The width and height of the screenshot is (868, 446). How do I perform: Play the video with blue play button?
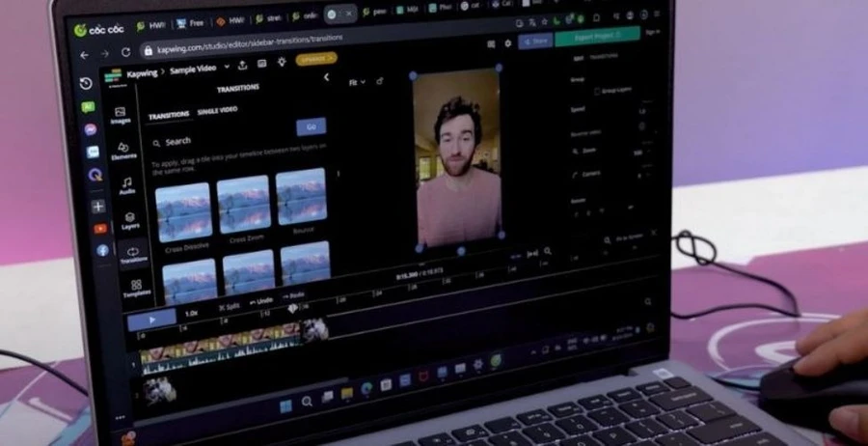pyautogui.click(x=151, y=320)
